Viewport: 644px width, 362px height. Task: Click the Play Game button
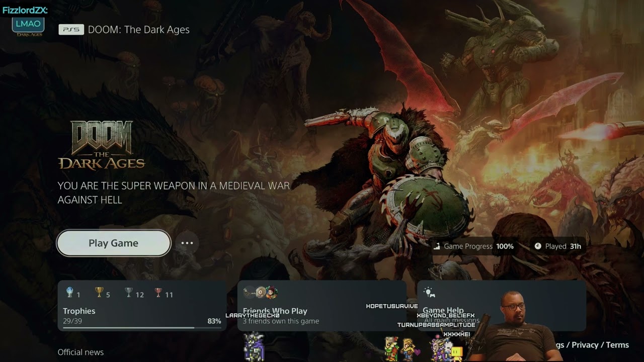coord(114,243)
